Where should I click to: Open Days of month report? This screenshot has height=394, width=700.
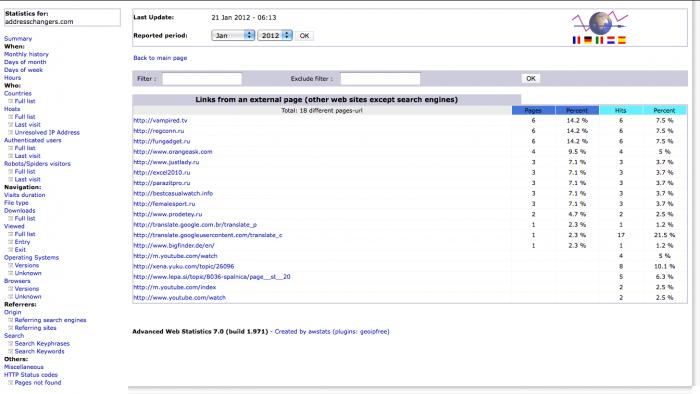pos(25,62)
